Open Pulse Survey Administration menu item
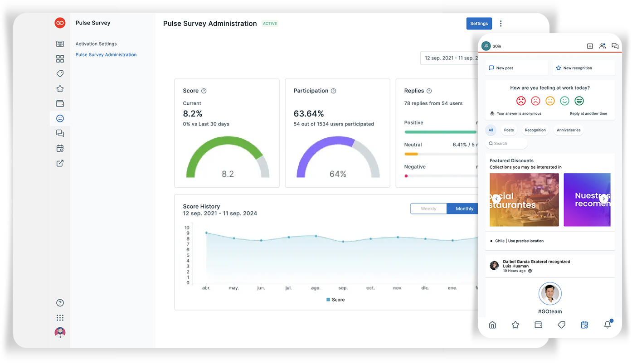 (106, 55)
